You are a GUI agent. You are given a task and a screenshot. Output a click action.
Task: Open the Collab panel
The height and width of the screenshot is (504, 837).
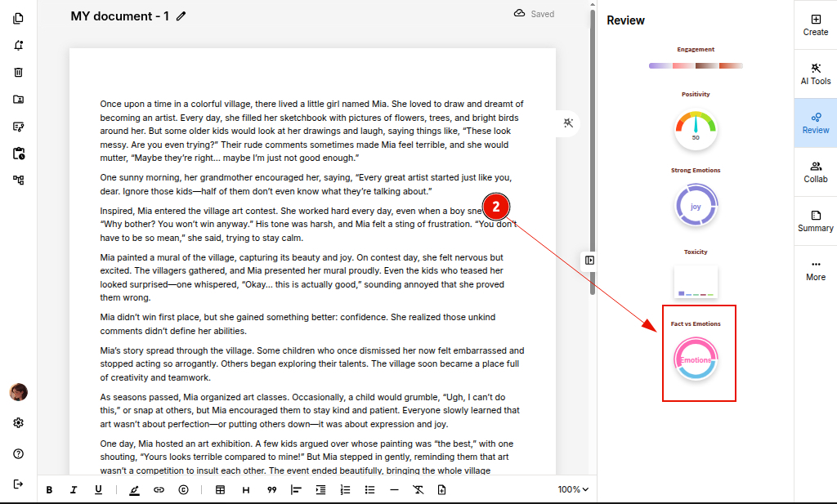(x=815, y=172)
